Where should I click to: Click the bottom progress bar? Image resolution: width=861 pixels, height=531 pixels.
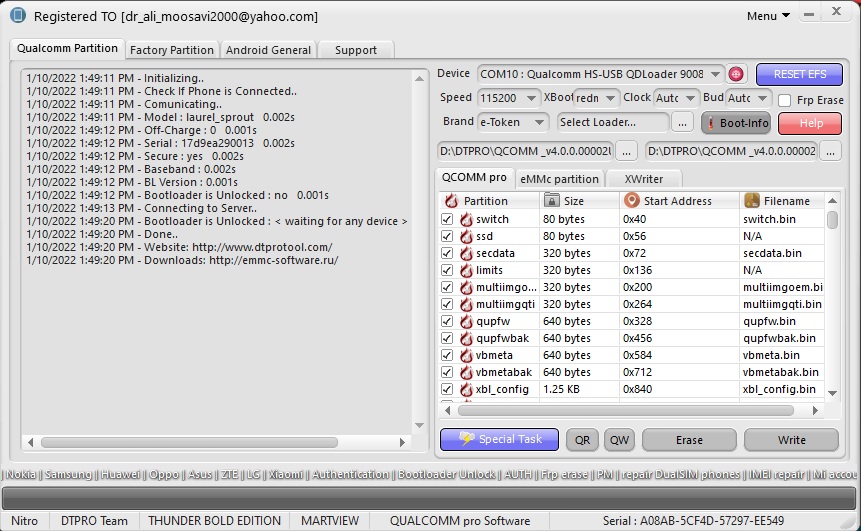tap(430, 498)
